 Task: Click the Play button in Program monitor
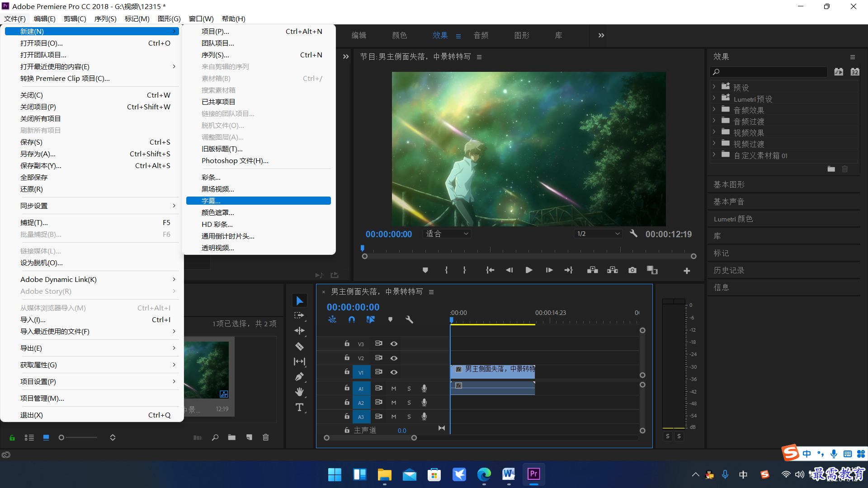click(529, 270)
